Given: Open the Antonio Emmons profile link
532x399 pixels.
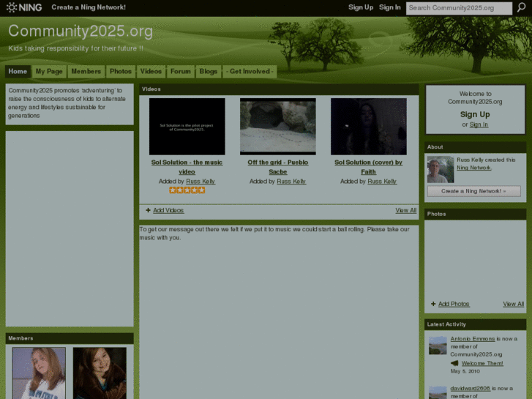Looking at the screenshot, I should [473, 339].
